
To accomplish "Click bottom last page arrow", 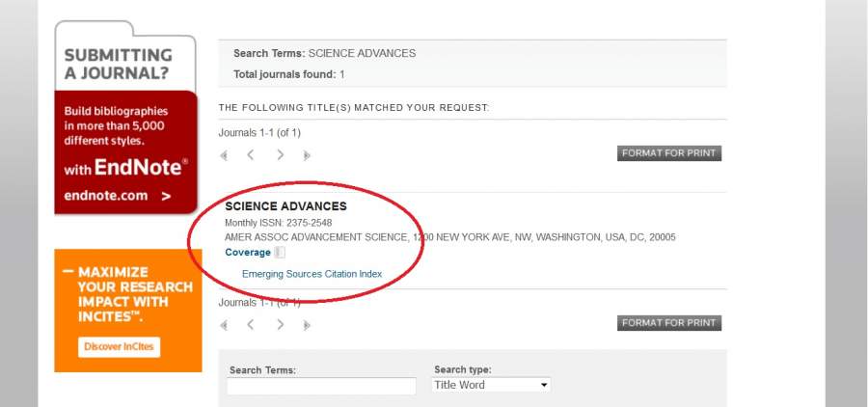I will pos(307,325).
